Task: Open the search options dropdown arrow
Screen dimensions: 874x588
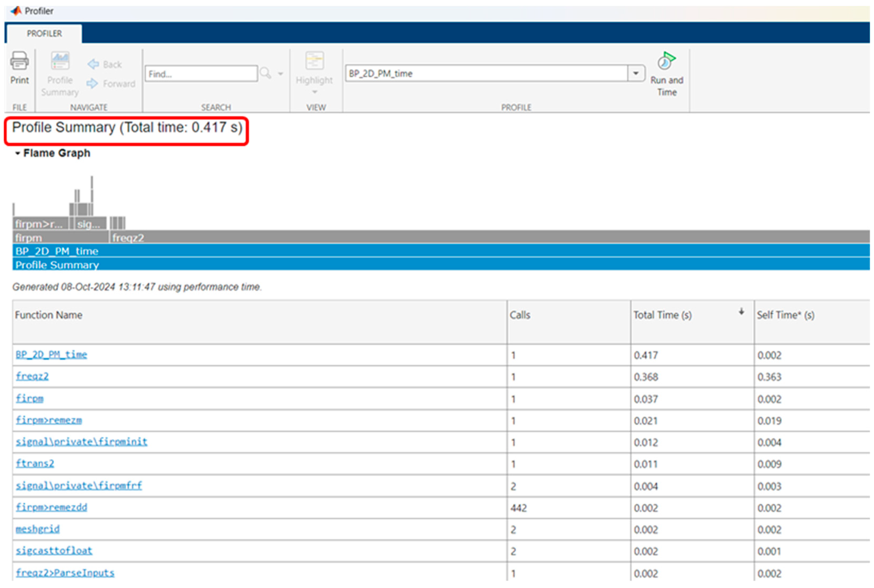Action: click(280, 74)
